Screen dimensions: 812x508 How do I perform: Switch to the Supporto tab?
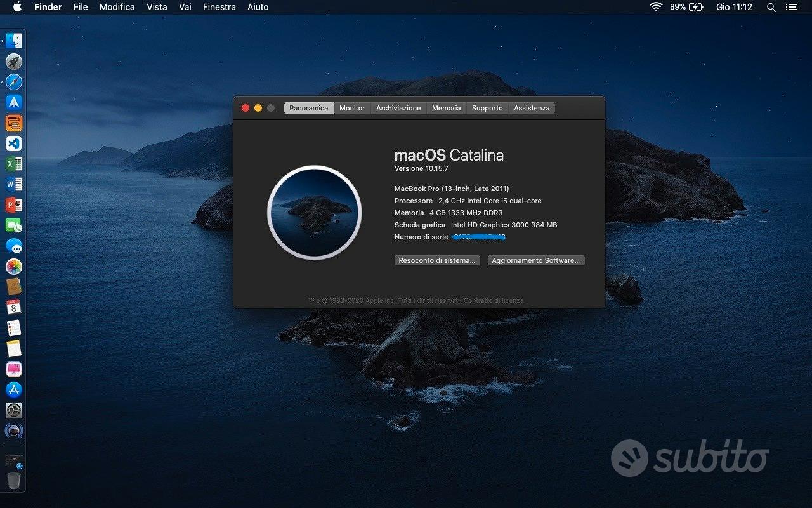[487, 108]
